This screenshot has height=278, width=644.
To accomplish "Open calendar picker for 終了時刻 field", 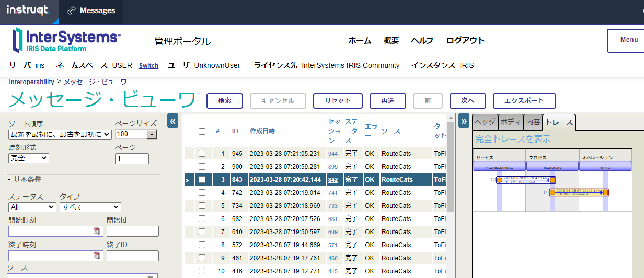I will [x=96, y=256].
